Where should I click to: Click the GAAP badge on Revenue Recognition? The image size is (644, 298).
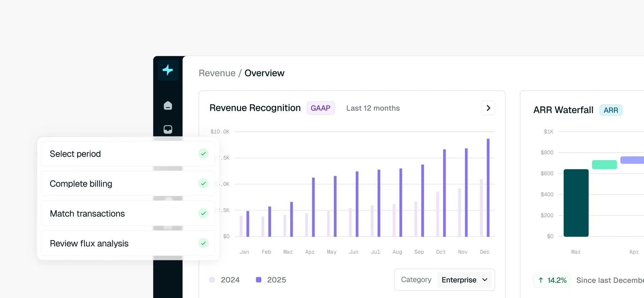click(x=321, y=108)
